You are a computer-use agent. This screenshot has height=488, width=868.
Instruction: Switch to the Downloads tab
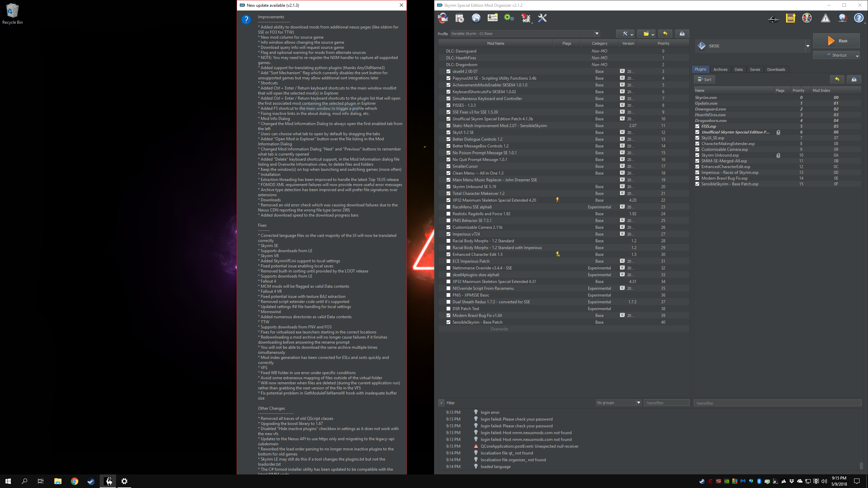776,69
